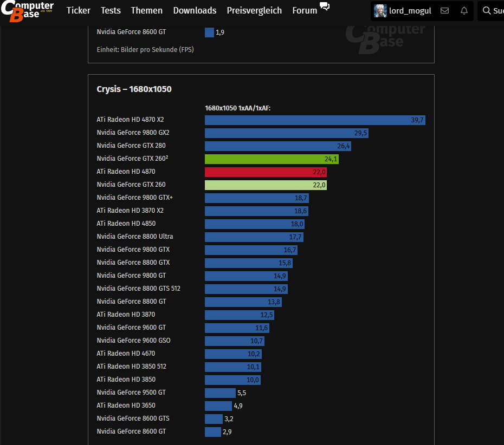Click the Nvidia GeForce GTX 280 label
This screenshot has height=445, width=504.
click(x=131, y=146)
